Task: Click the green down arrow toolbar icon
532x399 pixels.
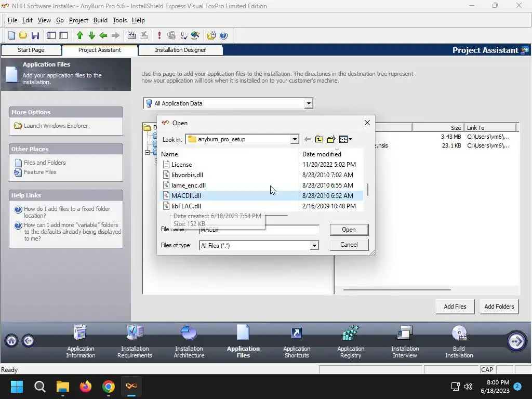Action: click(91, 35)
